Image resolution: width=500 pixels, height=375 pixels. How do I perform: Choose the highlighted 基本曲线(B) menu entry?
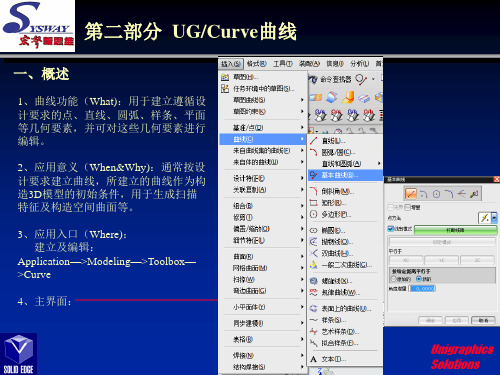click(x=345, y=175)
